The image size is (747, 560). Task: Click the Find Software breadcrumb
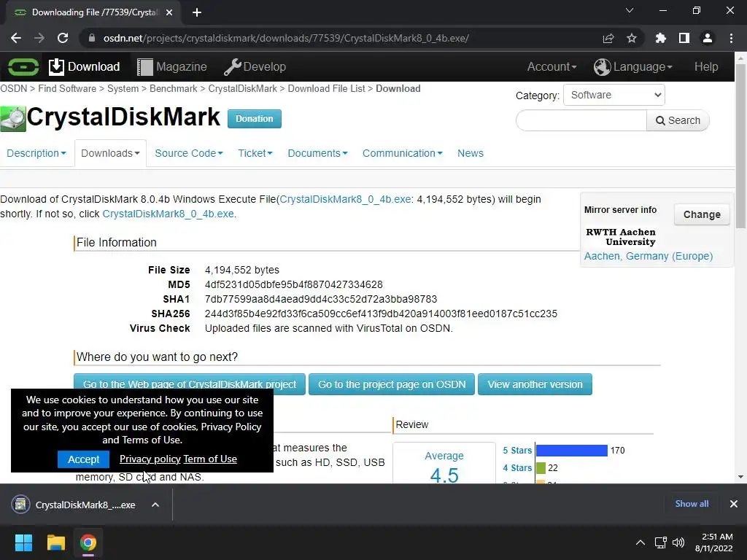(x=67, y=88)
